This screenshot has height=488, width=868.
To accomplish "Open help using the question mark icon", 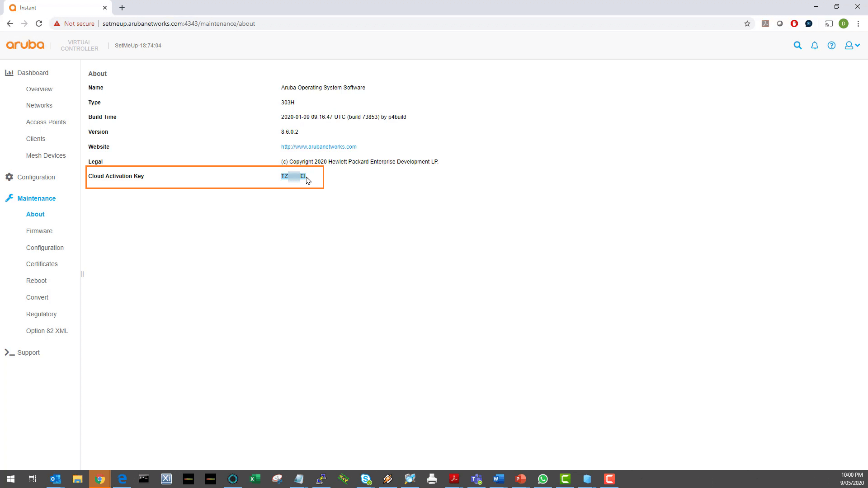I will coord(831,45).
